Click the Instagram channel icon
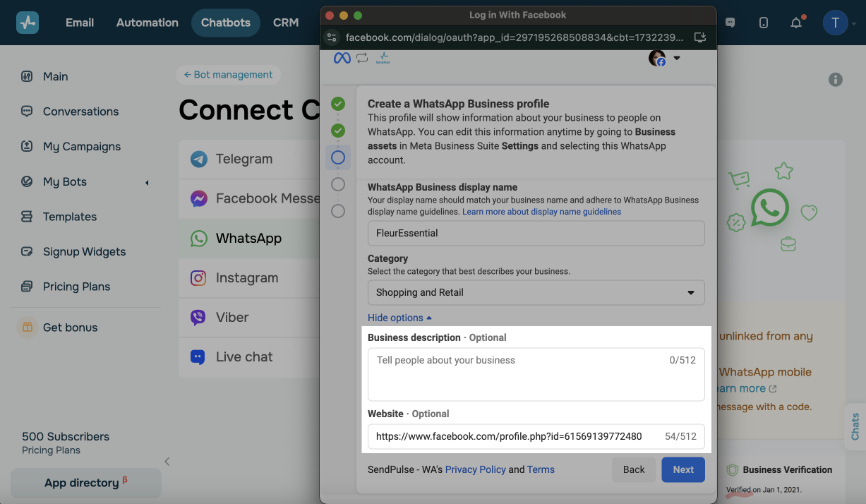 coord(199,278)
